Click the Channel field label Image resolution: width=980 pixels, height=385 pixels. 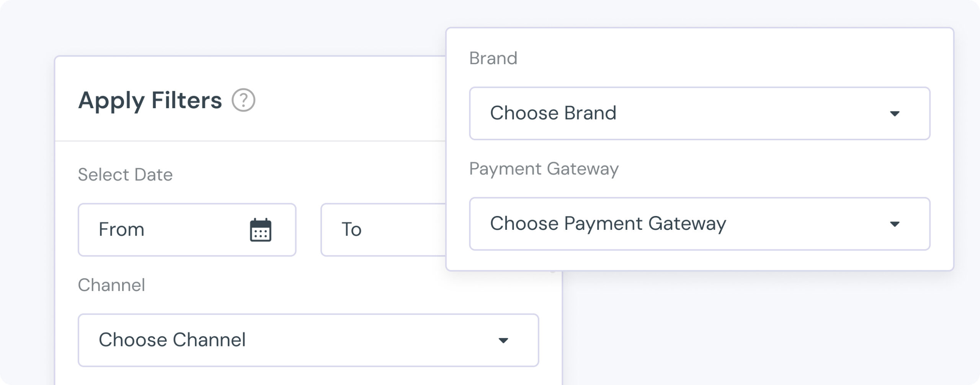click(x=111, y=285)
